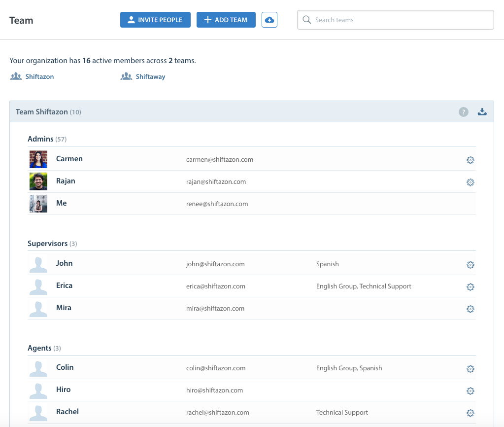Open Rachel's settings gear
The width and height of the screenshot is (504, 427).
470,413
